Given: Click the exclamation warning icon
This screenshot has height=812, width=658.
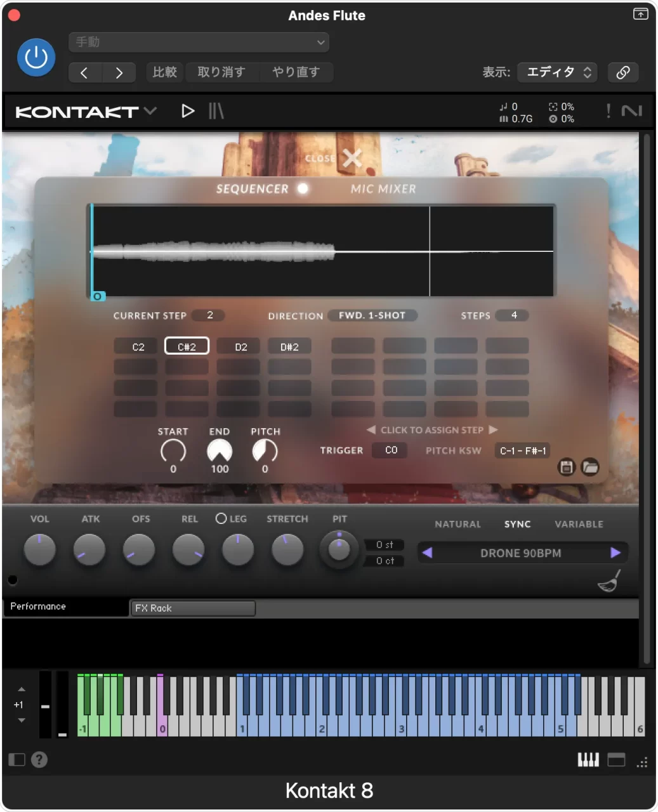Looking at the screenshot, I should (x=608, y=111).
